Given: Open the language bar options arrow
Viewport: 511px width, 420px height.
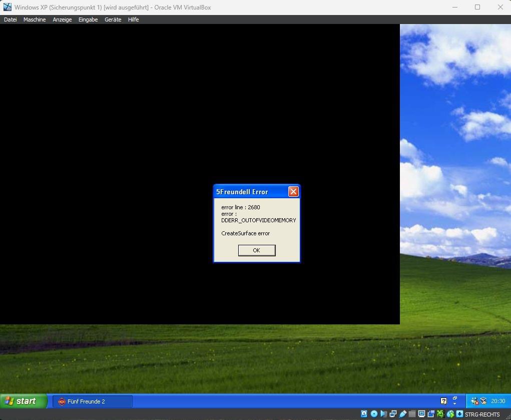Looking at the screenshot, I should tap(455, 403).
